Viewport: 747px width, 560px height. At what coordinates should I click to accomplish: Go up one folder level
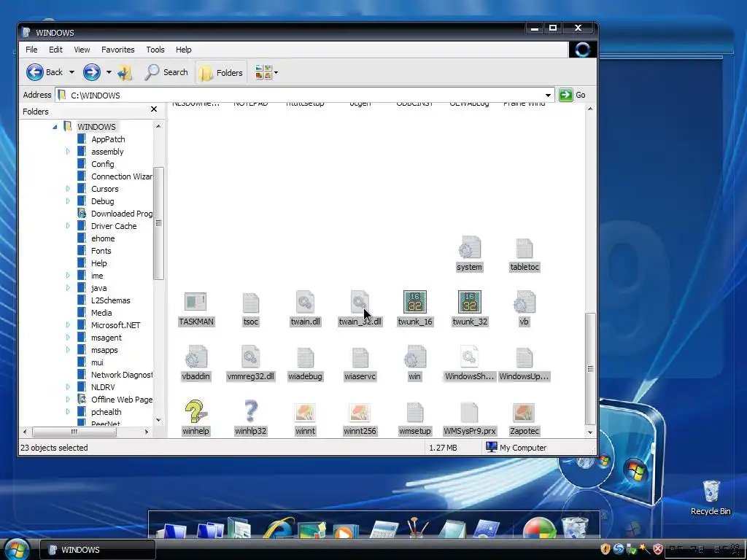click(125, 72)
